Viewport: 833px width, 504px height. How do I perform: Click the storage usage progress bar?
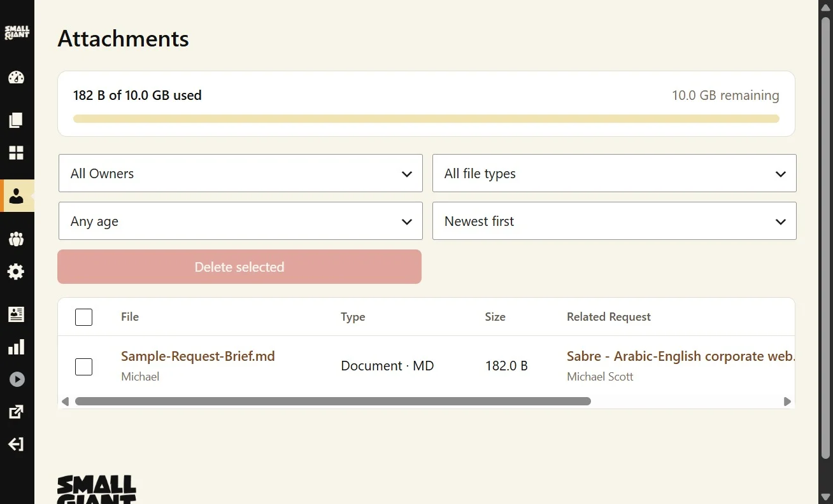pyautogui.click(x=426, y=118)
